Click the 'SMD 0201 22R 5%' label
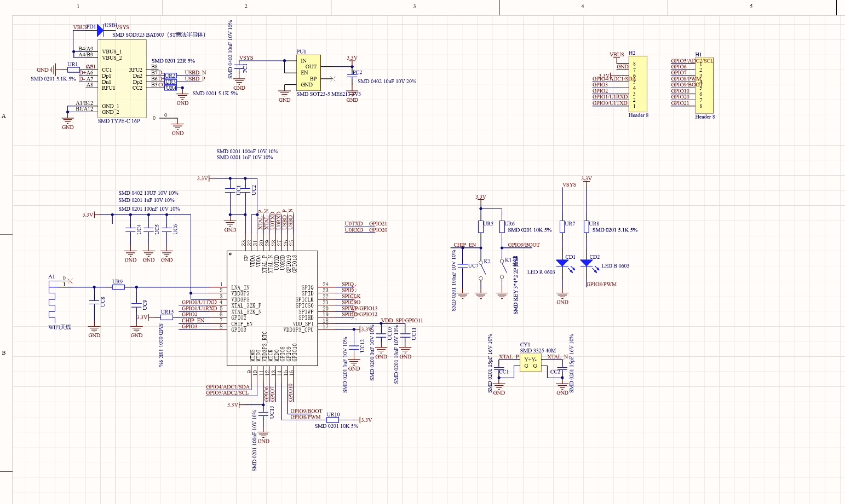 click(x=173, y=61)
